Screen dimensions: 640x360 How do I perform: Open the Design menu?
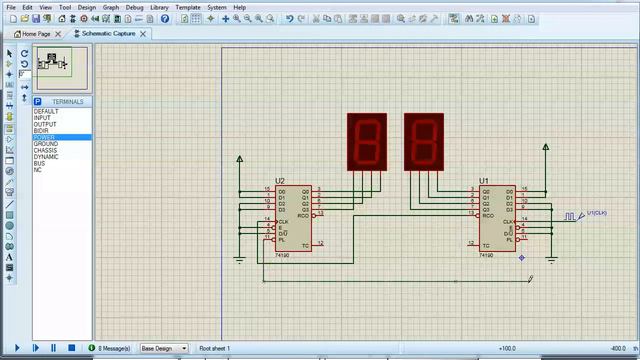click(x=87, y=7)
